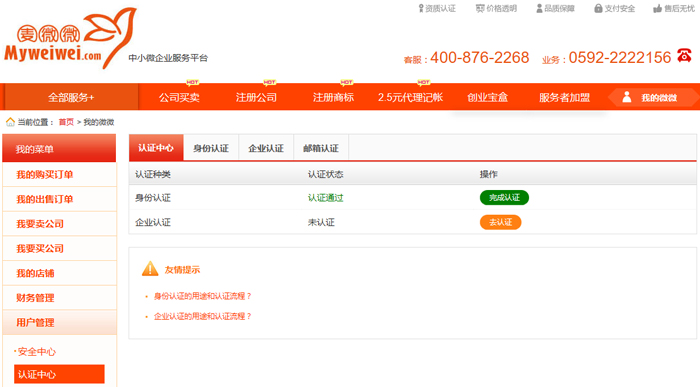700x387 pixels.
Task: Open 注册商标 in the navigation bar
Action: click(333, 97)
